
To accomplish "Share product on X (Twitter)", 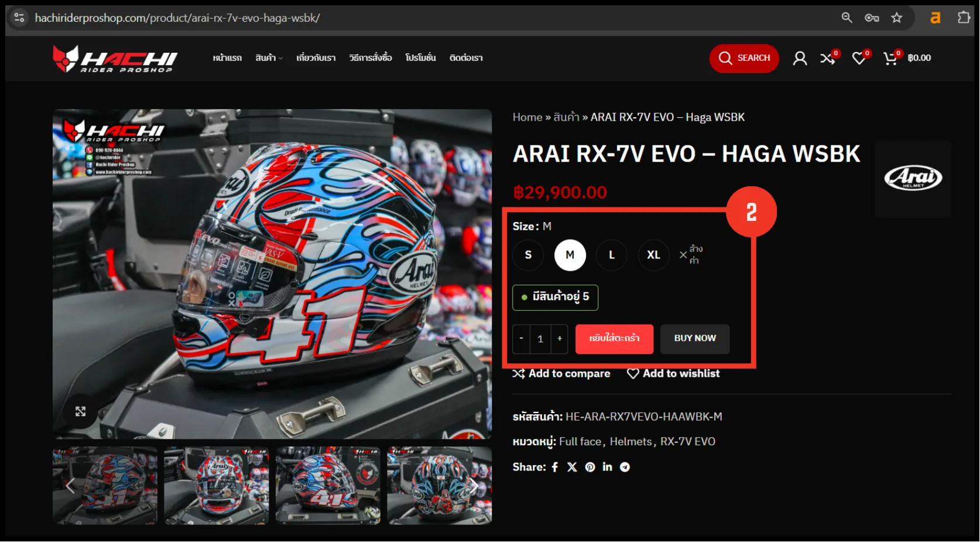I will click(572, 467).
